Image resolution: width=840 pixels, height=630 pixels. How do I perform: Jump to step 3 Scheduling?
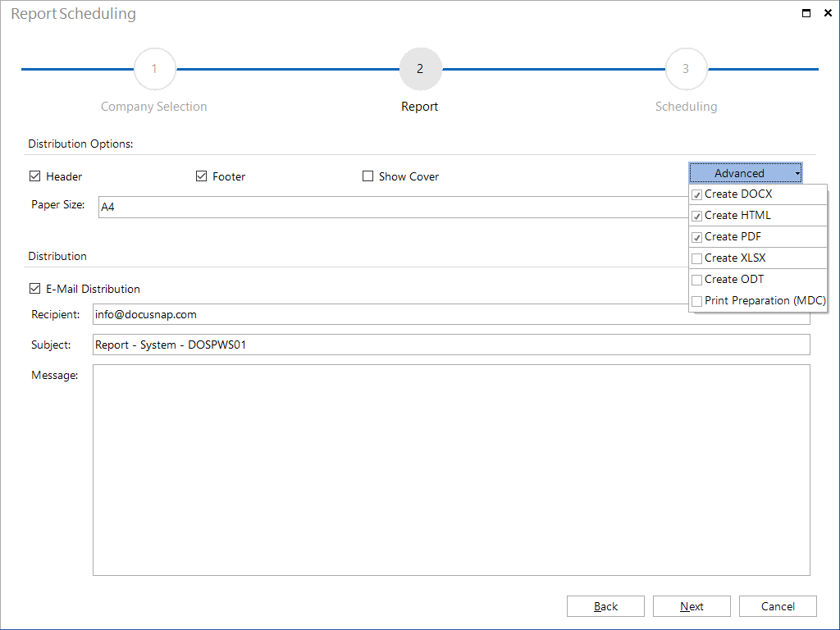[x=686, y=69]
